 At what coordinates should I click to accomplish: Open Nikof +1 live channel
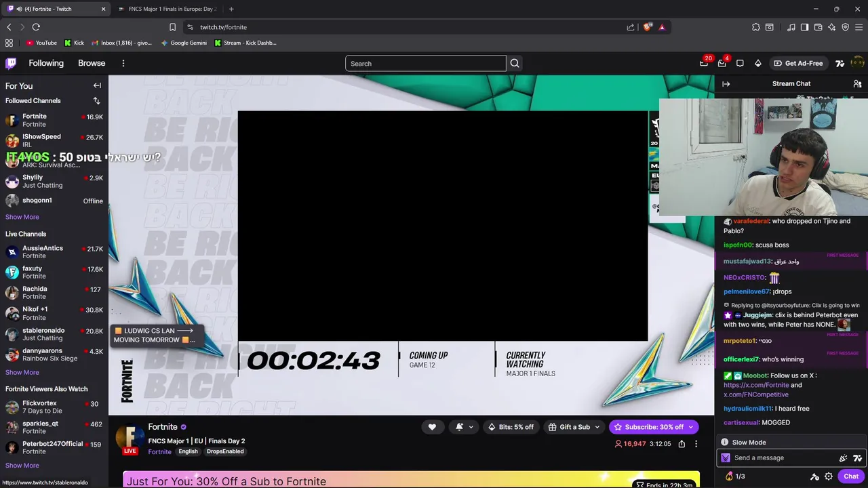tap(54, 313)
